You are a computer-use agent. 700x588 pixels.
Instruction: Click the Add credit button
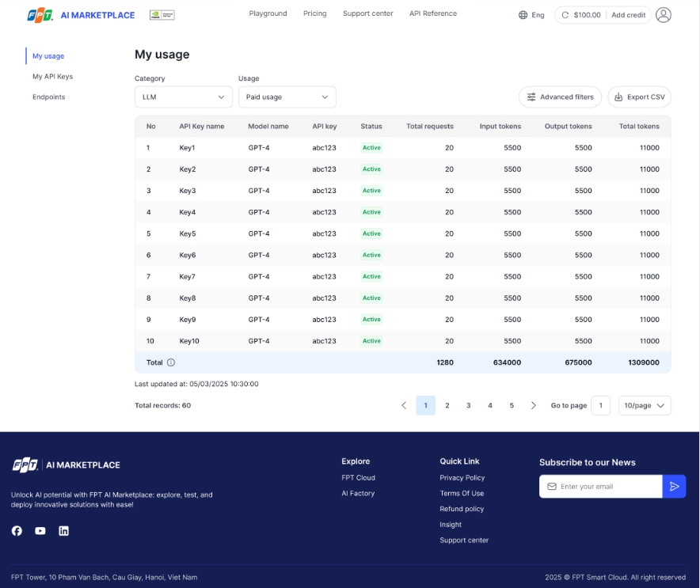tap(628, 15)
